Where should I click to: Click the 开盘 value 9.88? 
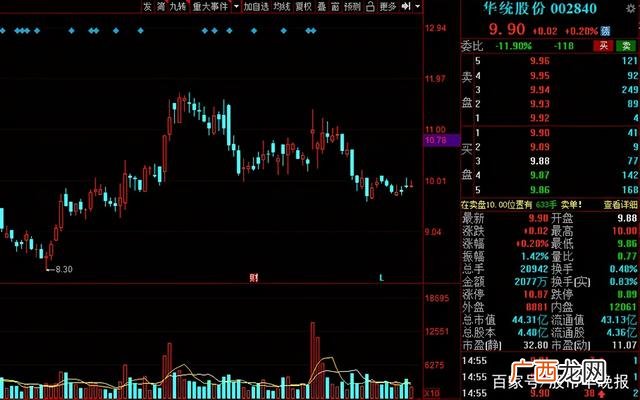point(627,218)
